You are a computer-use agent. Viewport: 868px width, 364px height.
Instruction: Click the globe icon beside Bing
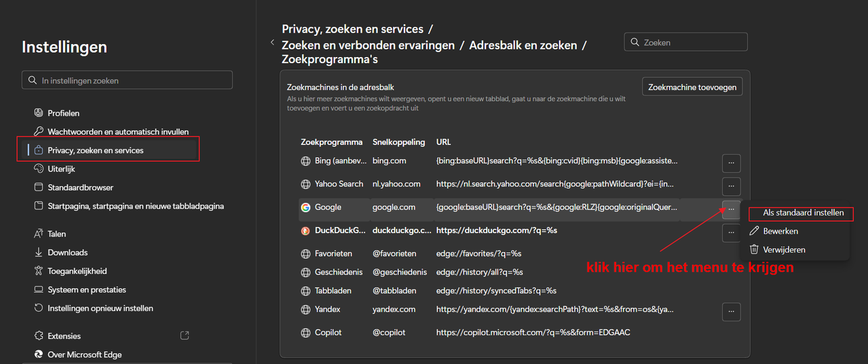tap(305, 161)
